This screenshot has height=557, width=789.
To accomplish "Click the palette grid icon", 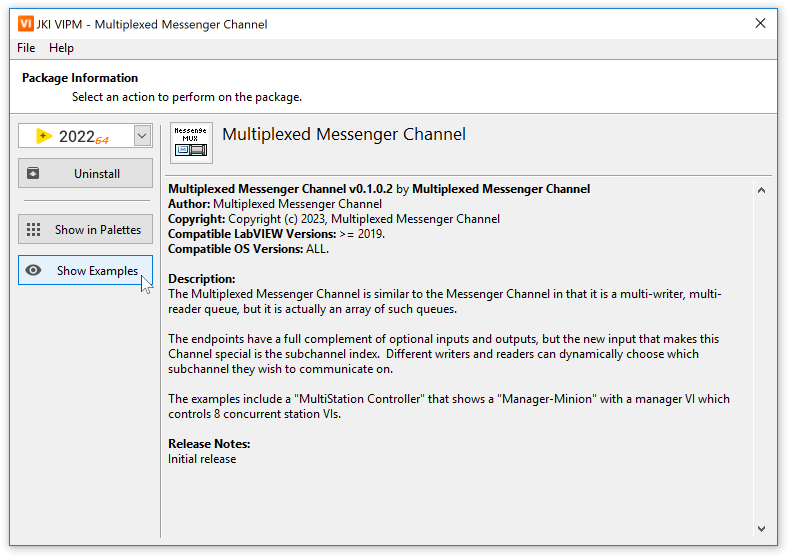I will (34, 229).
